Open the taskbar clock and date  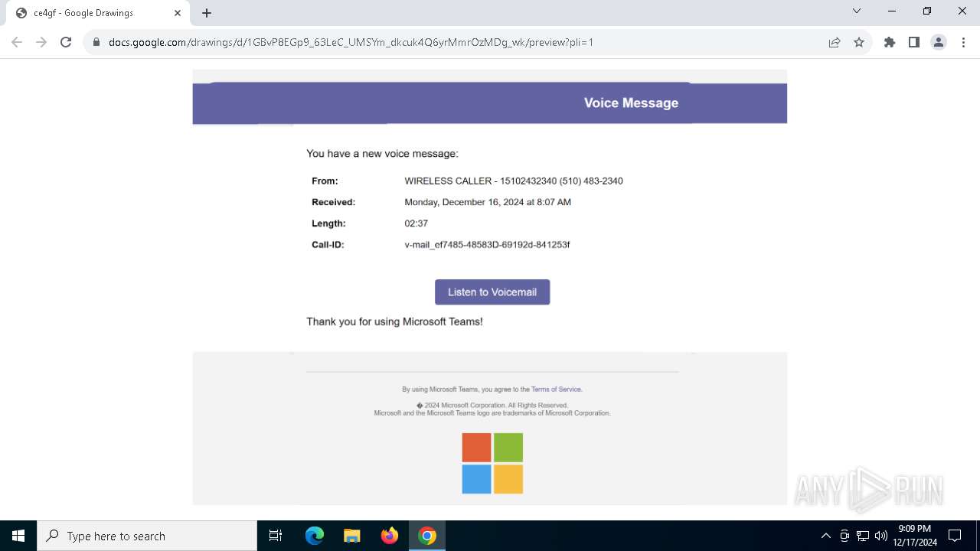tap(915, 536)
